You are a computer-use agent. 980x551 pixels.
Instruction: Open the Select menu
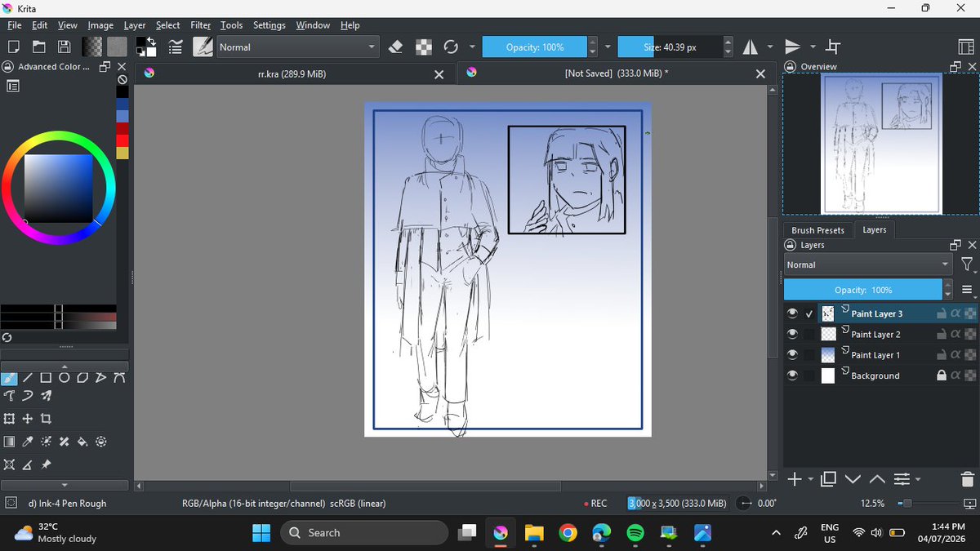tap(168, 25)
